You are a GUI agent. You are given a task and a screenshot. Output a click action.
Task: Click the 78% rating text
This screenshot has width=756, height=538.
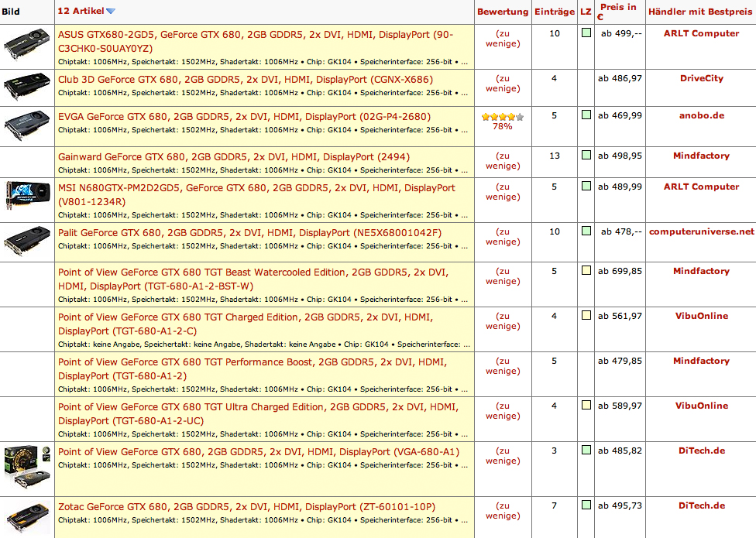(503, 126)
